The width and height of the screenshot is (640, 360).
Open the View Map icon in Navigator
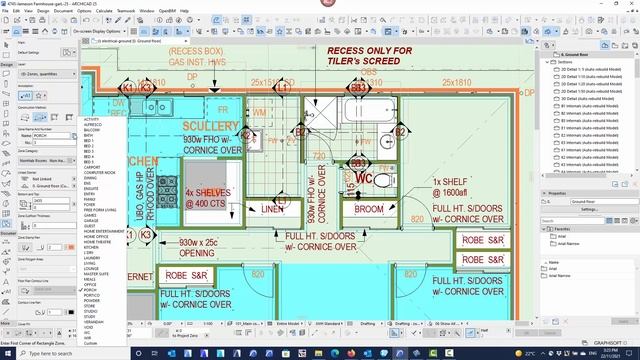(x=615, y=45)
